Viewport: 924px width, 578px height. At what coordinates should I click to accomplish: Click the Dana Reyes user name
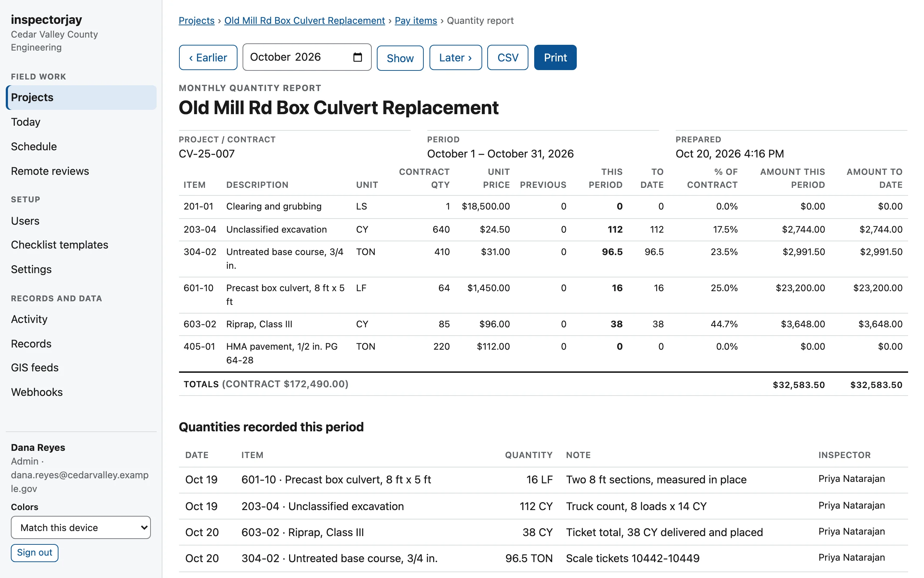tap(38, 447)
